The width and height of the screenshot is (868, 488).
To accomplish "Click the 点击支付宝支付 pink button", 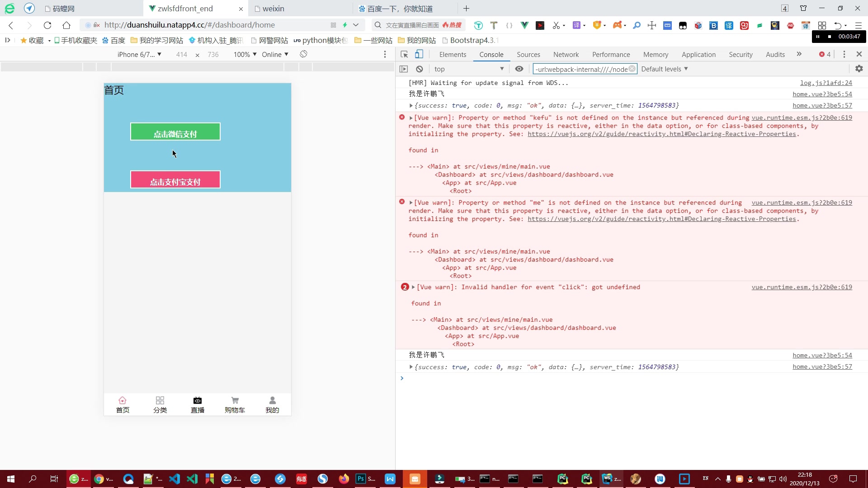I will coord(175,180).
